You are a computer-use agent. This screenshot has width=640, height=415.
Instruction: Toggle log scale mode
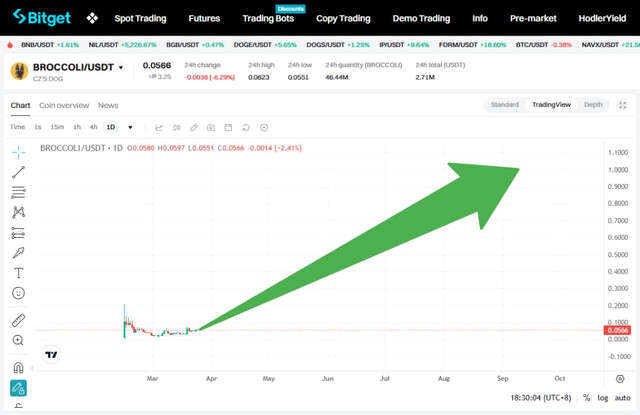click(x=603, y=398)
